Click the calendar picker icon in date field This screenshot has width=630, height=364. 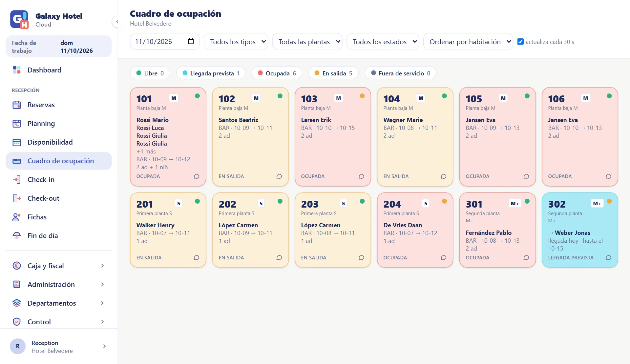pos(191,41)
